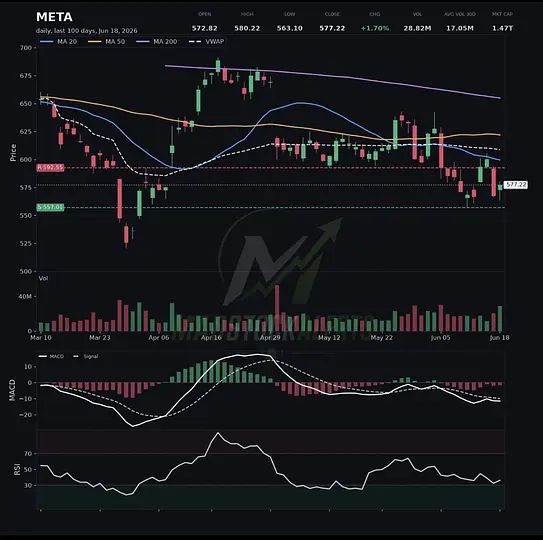Select the average volume value 17.05M
The height and width of the screenshot is (540, 543).
[x=460, y=28]
